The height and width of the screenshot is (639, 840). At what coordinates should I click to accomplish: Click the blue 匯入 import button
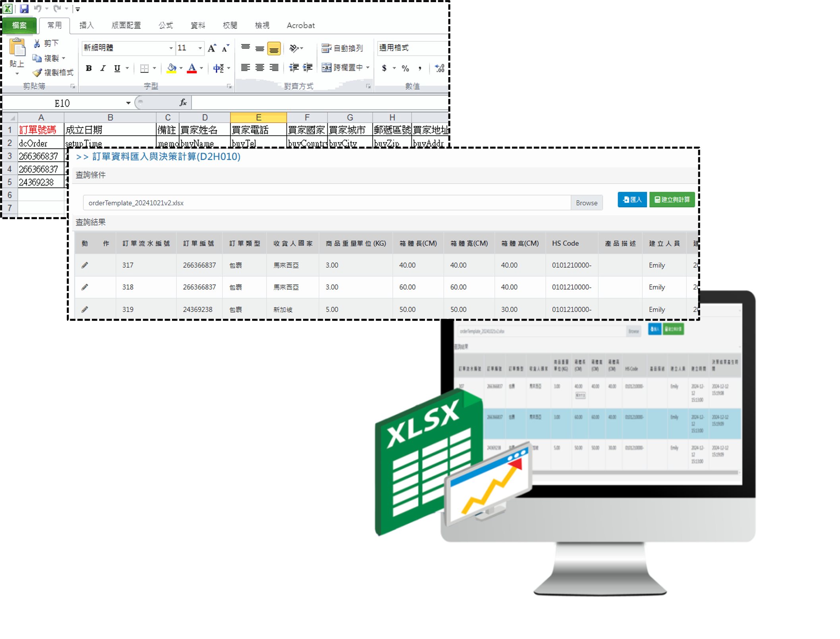pyautogui.click(x=632, y=200)
